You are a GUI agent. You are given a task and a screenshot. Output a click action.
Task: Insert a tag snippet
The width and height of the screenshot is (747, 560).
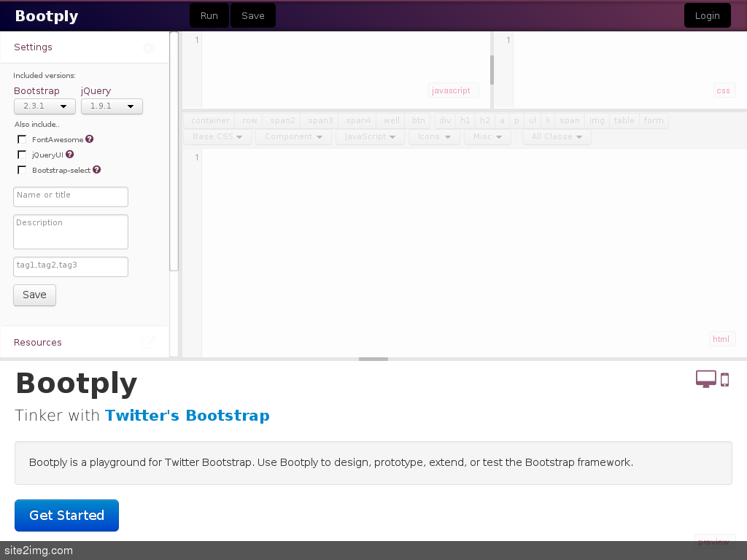click(502, 120)
